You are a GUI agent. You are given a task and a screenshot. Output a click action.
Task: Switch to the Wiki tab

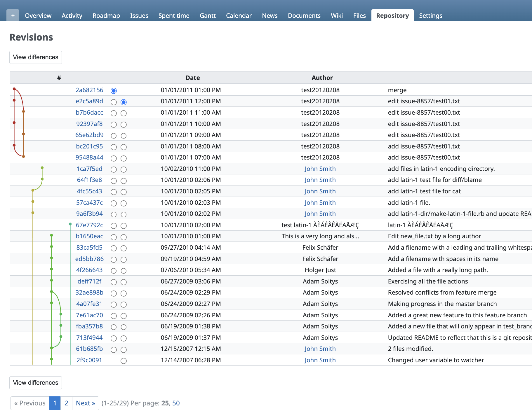click(x=337, y=16)
